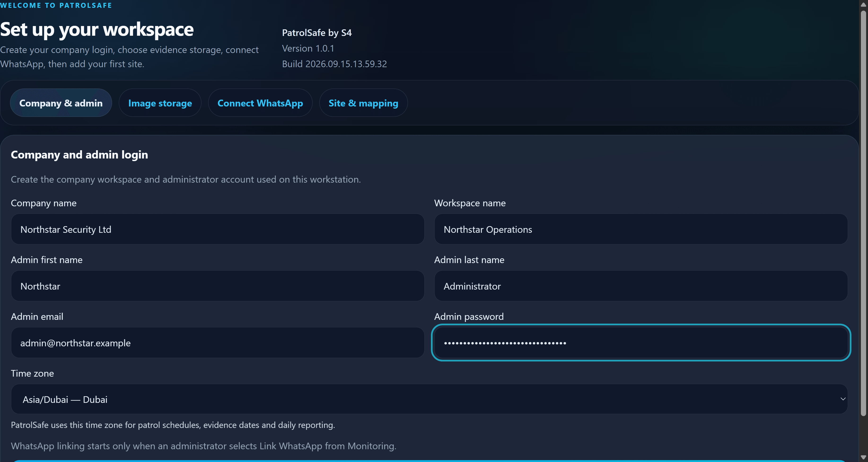Click the scrollbar up arrow

(x=863, y=4)
